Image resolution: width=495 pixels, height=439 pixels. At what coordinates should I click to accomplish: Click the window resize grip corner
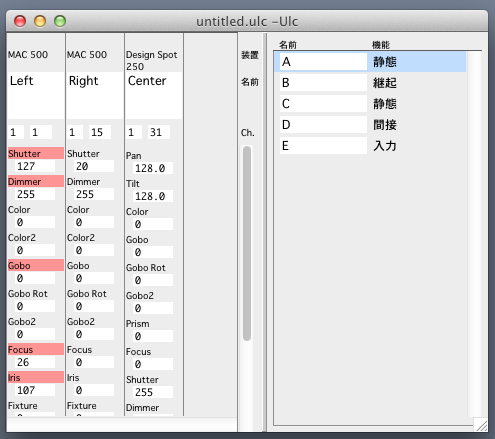tap(481, 425)
